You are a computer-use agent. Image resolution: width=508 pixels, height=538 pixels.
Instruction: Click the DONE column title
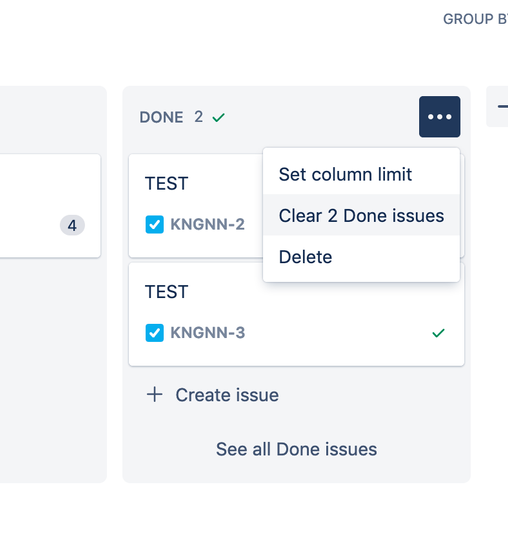tap(161, 117)
